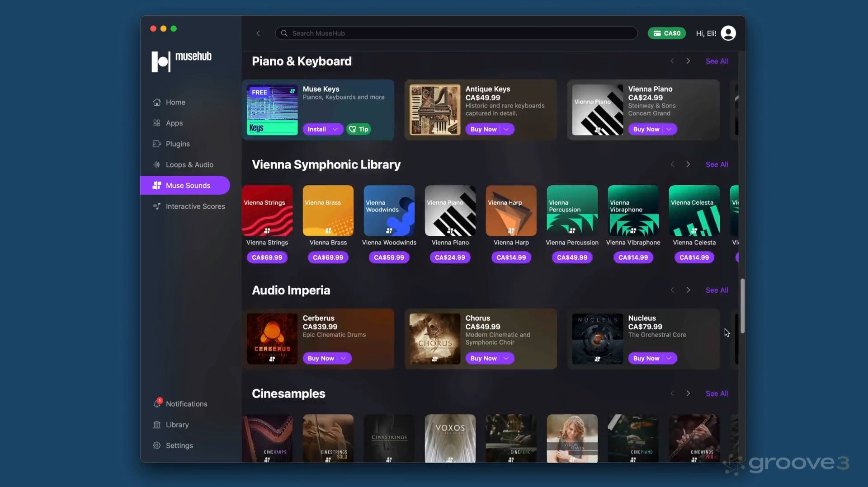Open Apps section in sidebar
Viewport: 868px width, 487px height.
(174, 123)
